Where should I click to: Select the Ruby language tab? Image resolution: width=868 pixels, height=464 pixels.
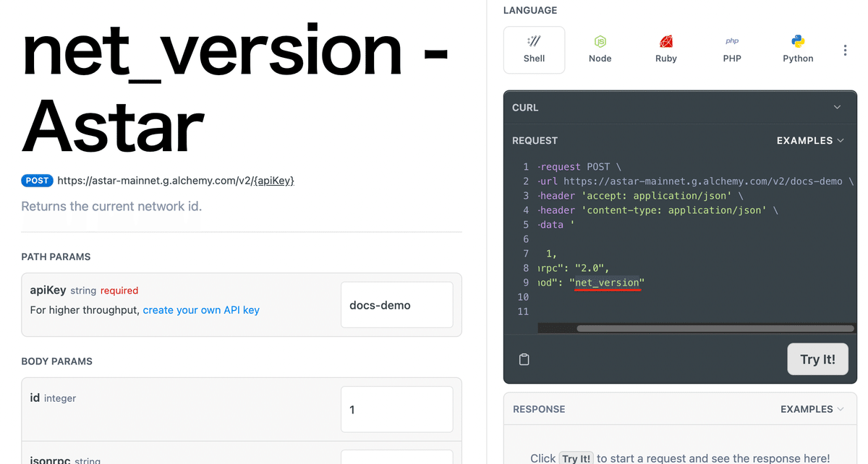[x=666, y=50]
